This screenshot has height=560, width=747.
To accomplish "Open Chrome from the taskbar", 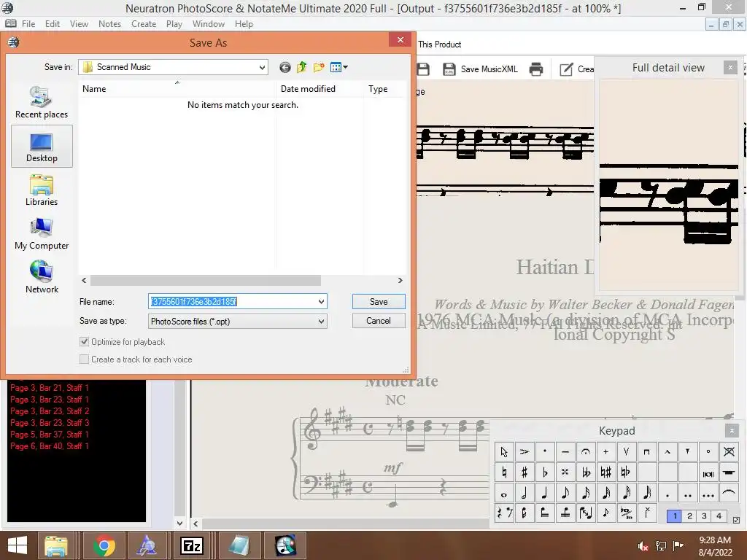I will [104, 545].
